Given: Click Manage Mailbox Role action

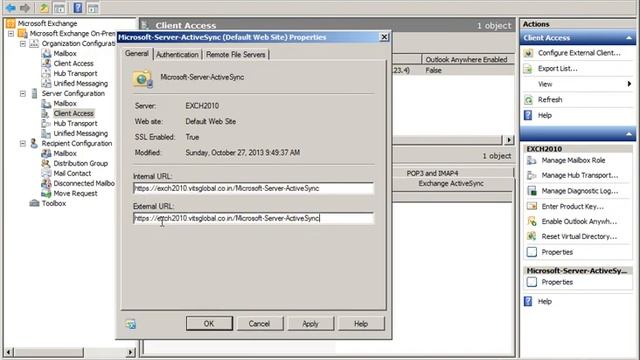Looking at the screenshot, I should pos(573,160).
